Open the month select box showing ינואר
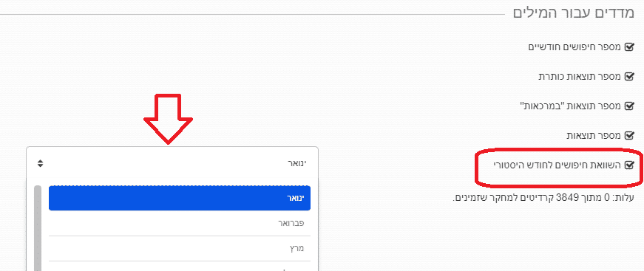644x271 pixels. 172,163
